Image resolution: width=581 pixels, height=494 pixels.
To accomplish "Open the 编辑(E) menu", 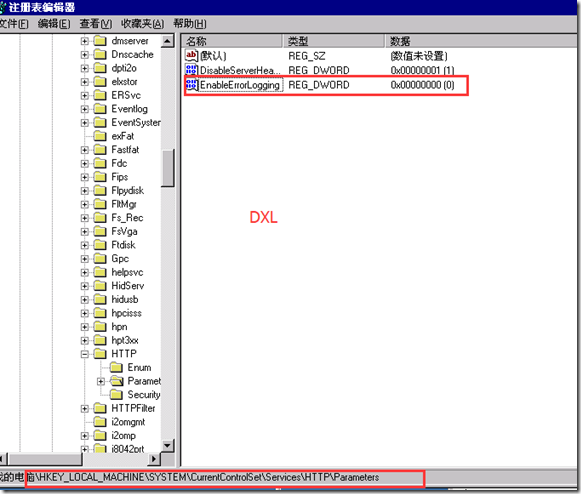I will 54,24.
